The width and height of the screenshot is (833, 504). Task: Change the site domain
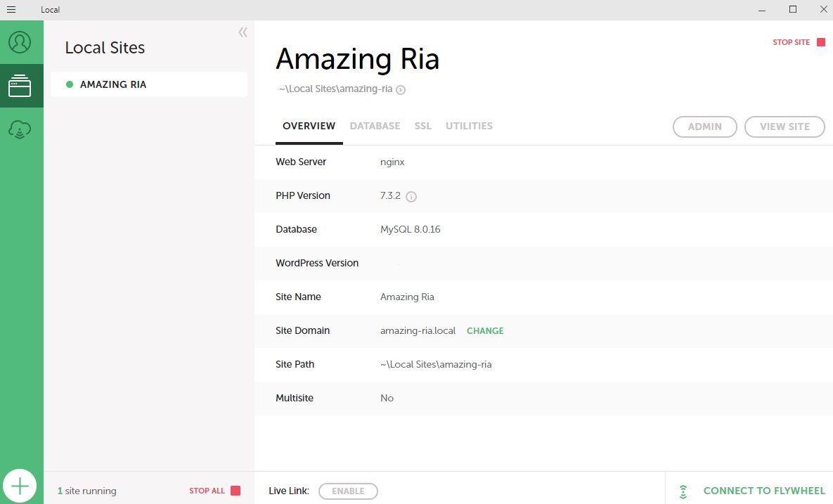485,331
